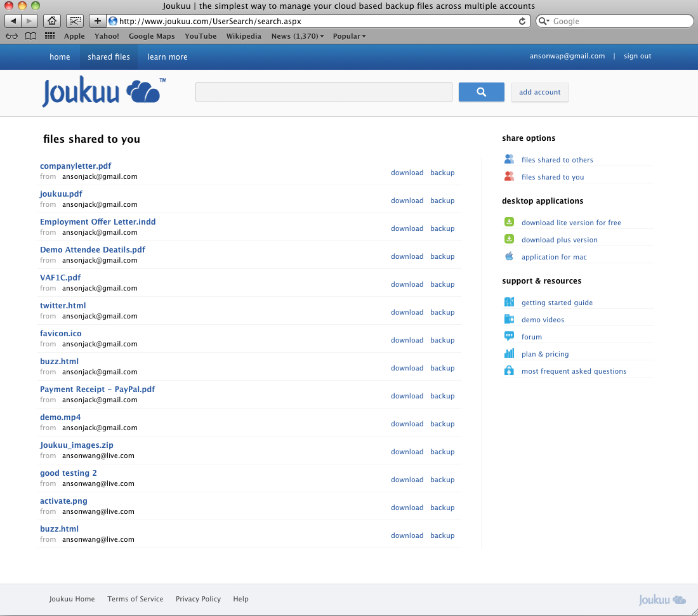Click the Joukuu file search field
Viewport: 698px width, 616px height.
pyautogui.click(x=324, y=92)
